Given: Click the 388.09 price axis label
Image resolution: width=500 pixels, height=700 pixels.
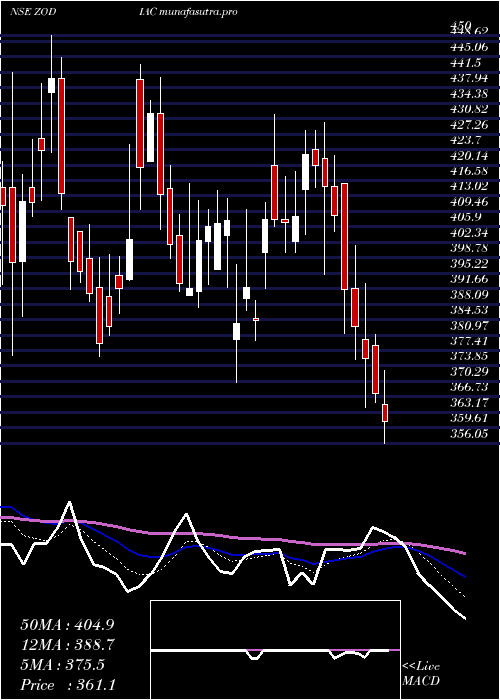Looking at the screenshot, I should pyautogui.click(x=468, y=295).
